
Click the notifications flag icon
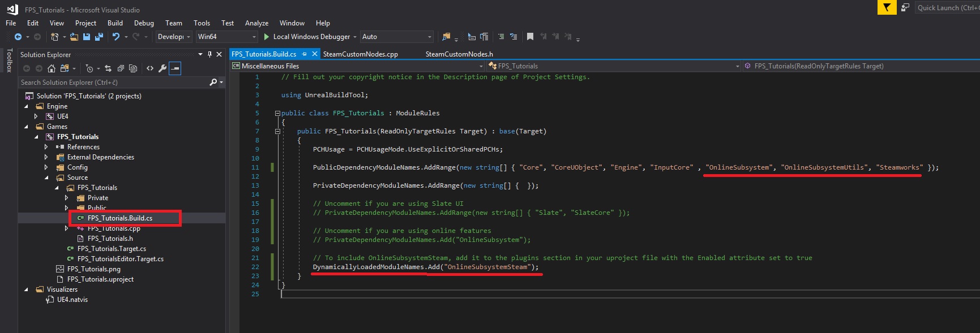[x=887, y=7]
